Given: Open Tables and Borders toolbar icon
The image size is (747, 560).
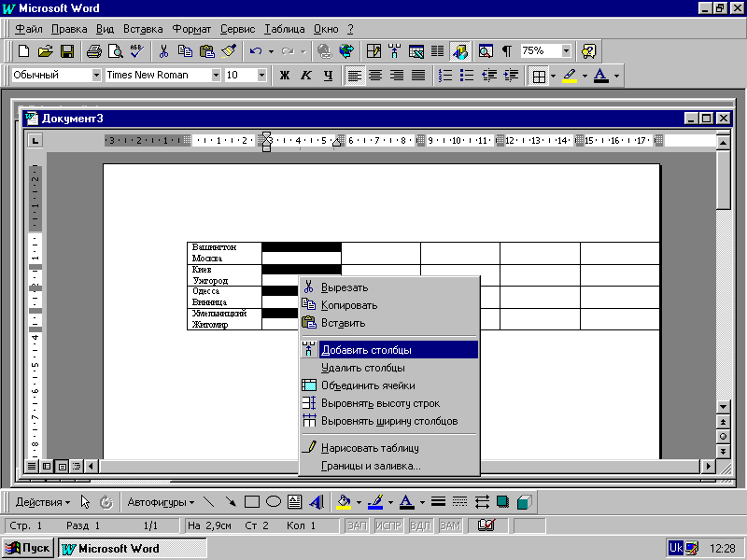Looking at the screenshot, I should pos(373,51).
